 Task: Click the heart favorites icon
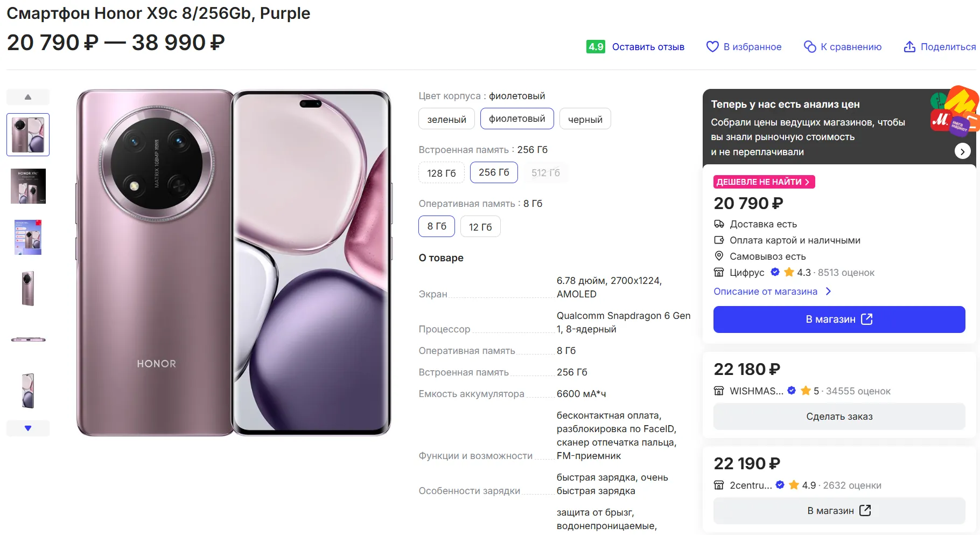[x=712, y=47]
